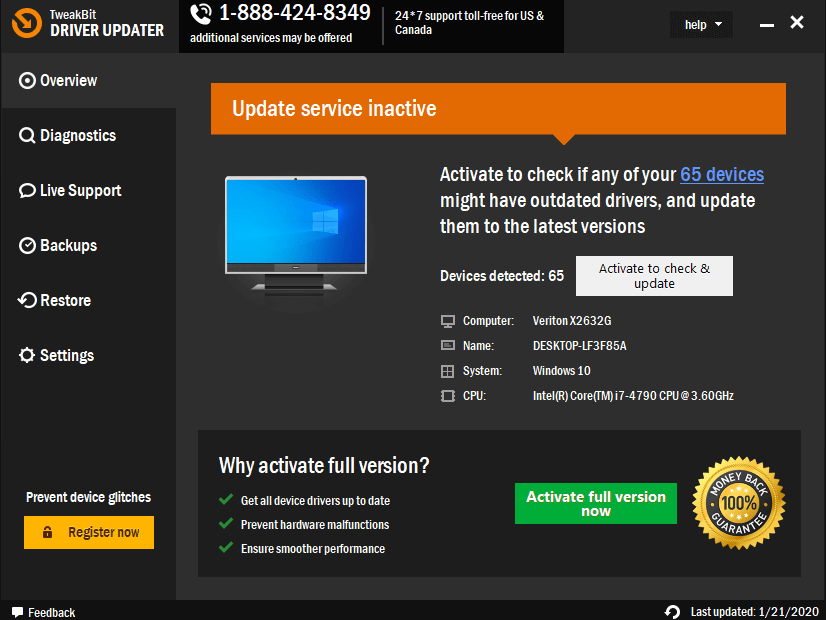The height and width of the screenshot is (620, 826).
Task: Click Activate to check & update
Action: tap(654, 276)
